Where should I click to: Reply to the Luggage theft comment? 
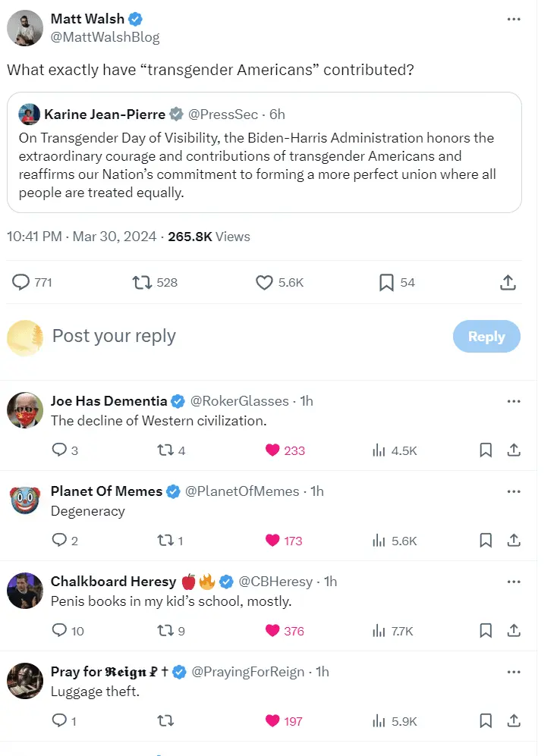(x=59, y=721)
